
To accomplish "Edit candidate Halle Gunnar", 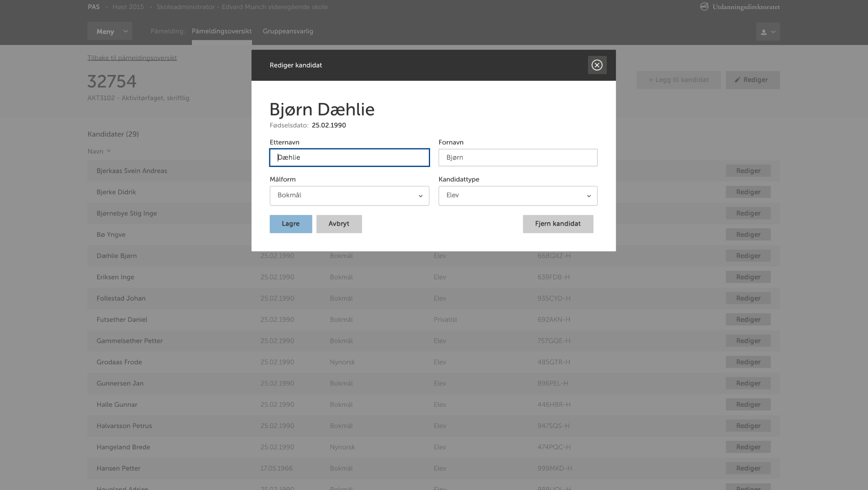I will pyautogui.click(x=748, y=404).
